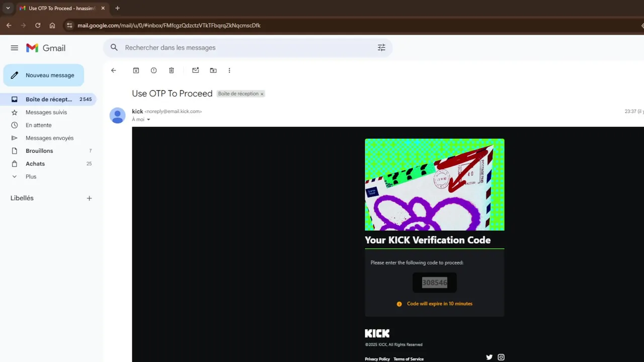
Task: Click the Gmail logo
Action: [46, 48]
